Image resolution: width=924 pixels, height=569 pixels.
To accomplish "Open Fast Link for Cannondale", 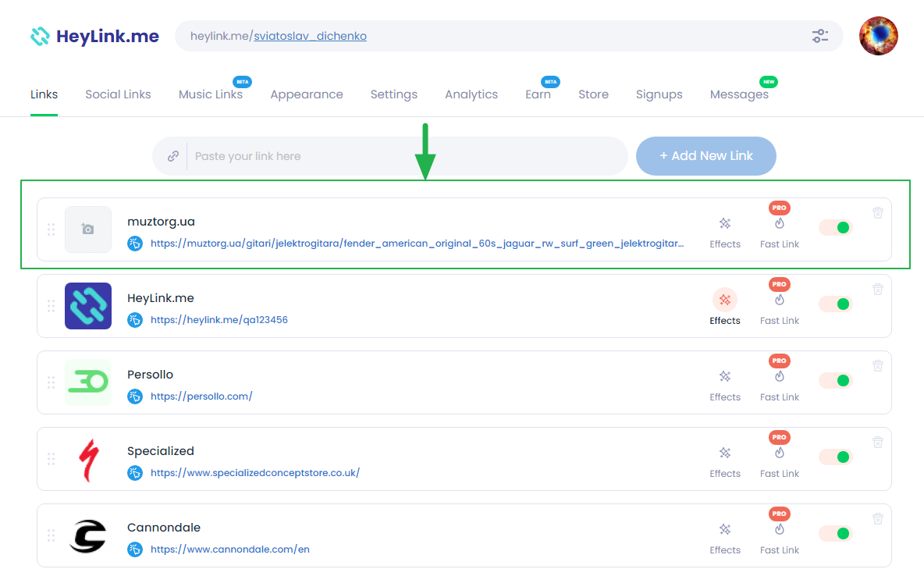I will tap(779, 539).
